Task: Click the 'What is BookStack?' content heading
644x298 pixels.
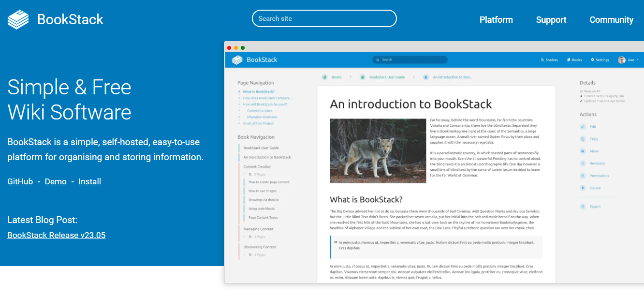Action: click(366, 199)
